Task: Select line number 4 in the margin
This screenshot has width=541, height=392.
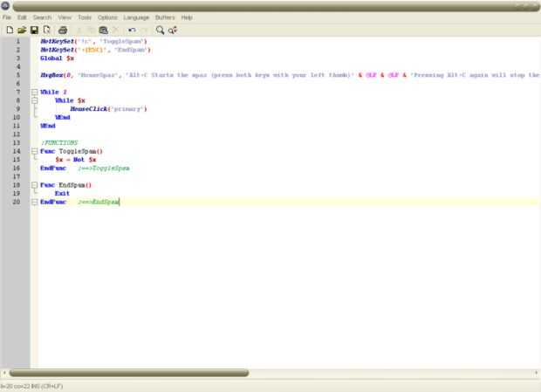Action: 18,66
